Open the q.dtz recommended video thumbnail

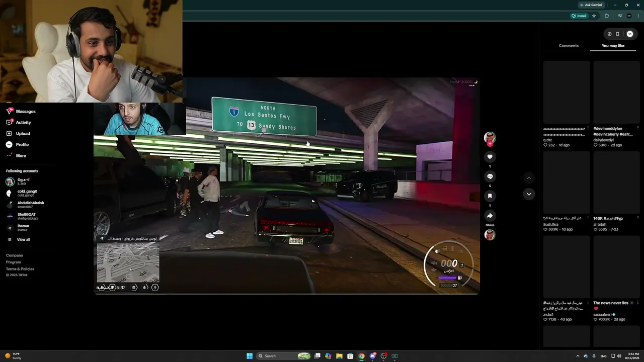566,93
